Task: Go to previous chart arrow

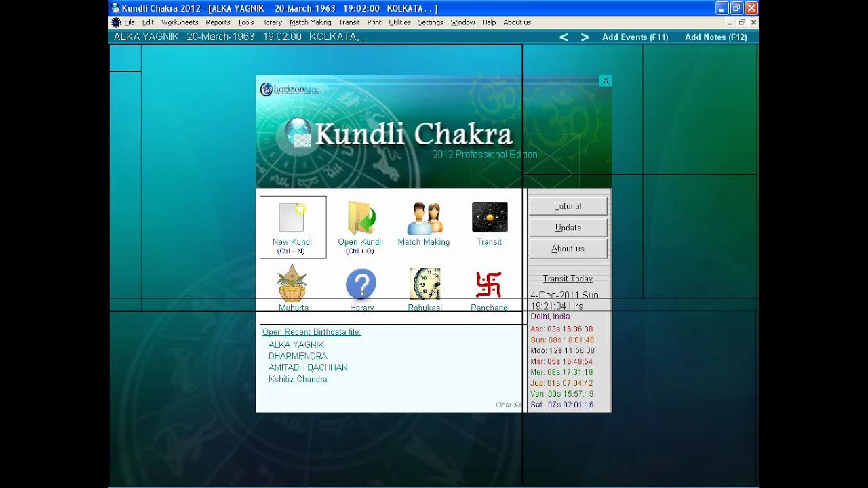Action: tap(564, 37)
